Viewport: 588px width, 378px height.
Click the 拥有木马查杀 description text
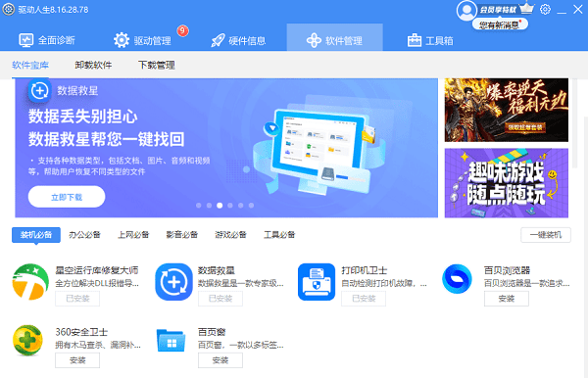[98, 345]
